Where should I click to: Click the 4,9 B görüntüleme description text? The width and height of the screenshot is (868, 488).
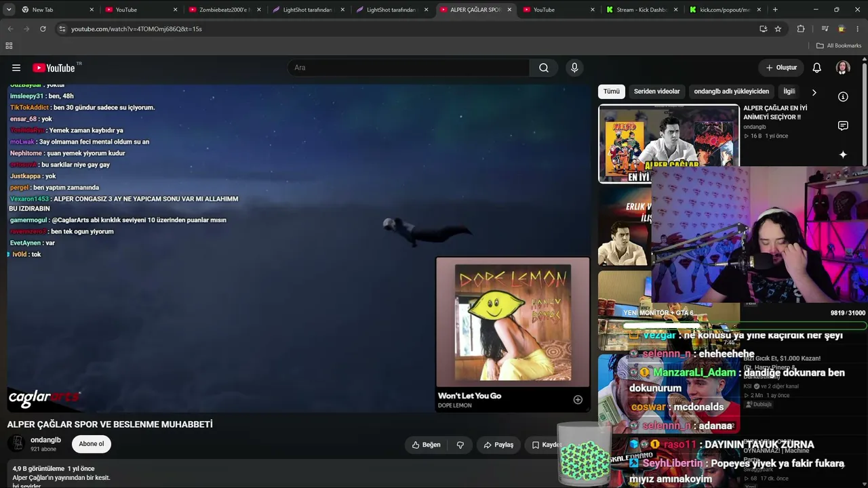(x=39, y=468)
